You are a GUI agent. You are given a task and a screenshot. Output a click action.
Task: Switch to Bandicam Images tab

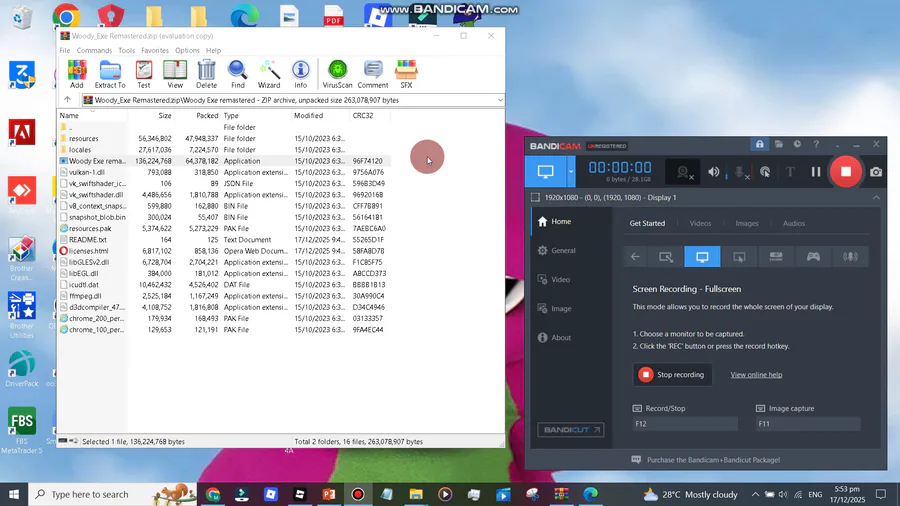point(747,223)
